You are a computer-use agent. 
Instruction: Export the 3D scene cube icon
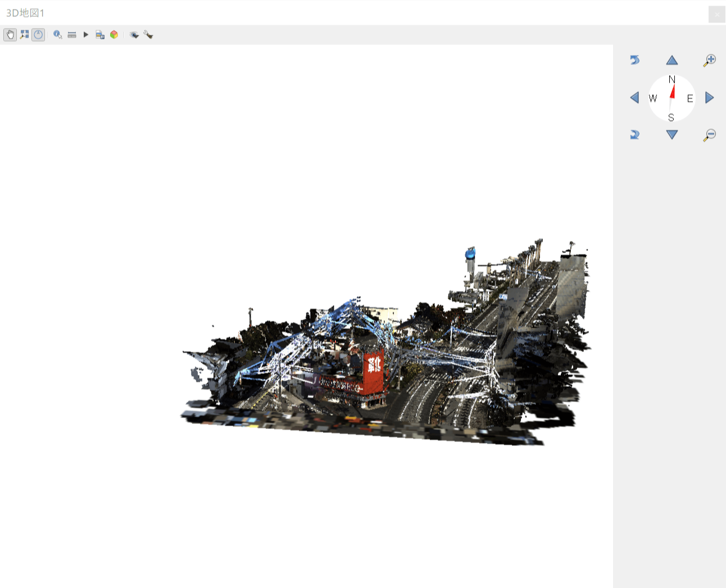tap(114, 35)
